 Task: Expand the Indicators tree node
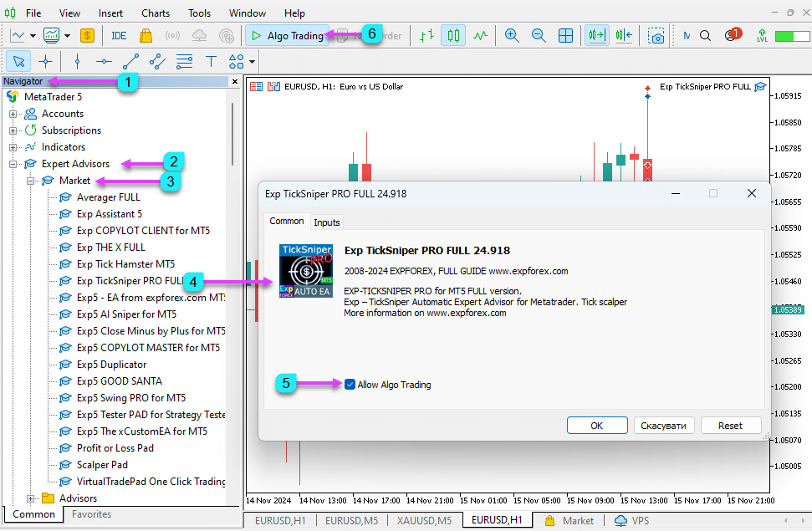coord(13,147)
